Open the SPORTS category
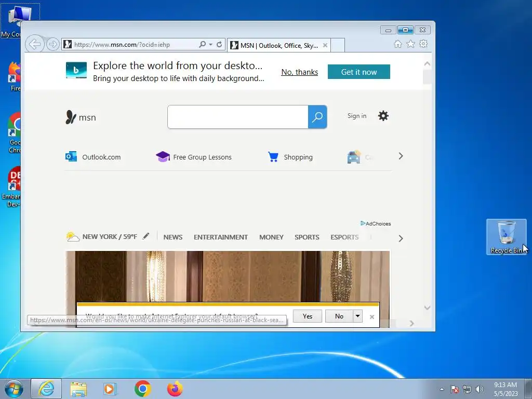Image resolution: width=532 pixels, height=399 pixels. (x=307, y=237)
